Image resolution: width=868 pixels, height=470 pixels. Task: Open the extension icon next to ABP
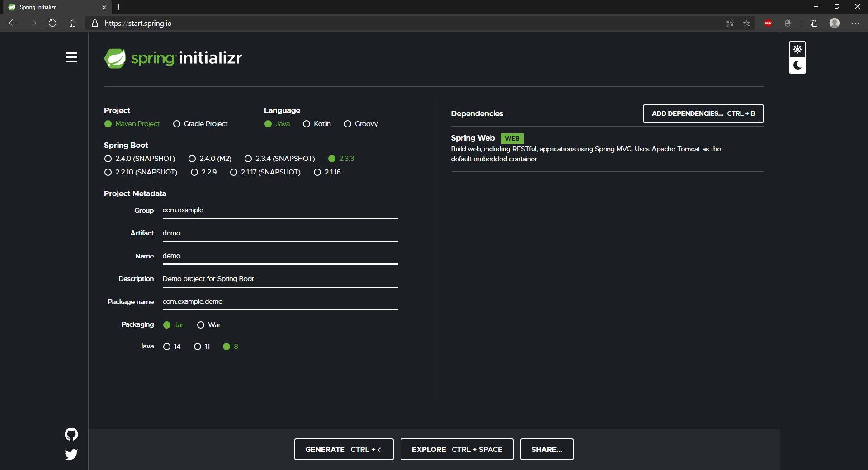[x=788, y=23]
